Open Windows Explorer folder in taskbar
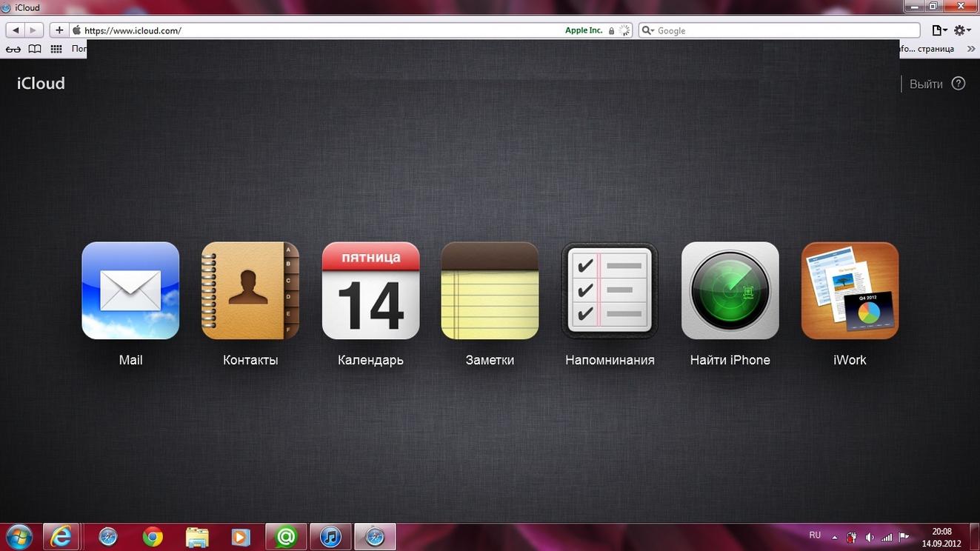This screenshot has width=980, height=551. pos(197,537)
